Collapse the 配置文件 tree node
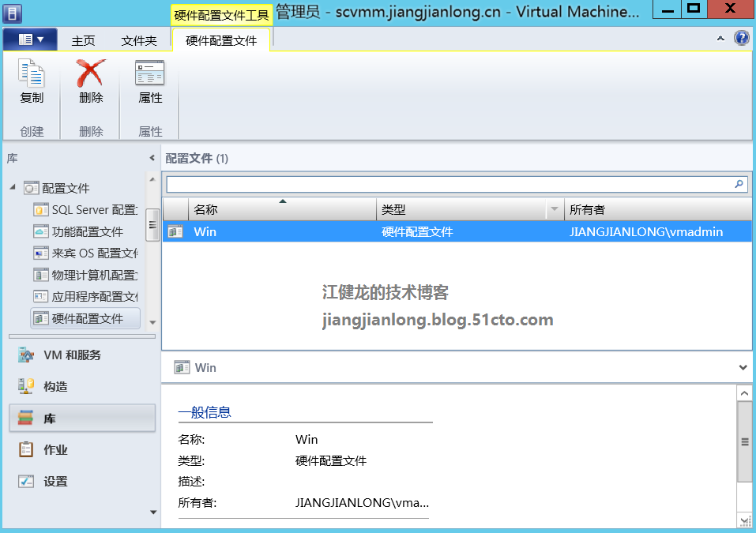 pyautogui.click(x=13, y=187)
